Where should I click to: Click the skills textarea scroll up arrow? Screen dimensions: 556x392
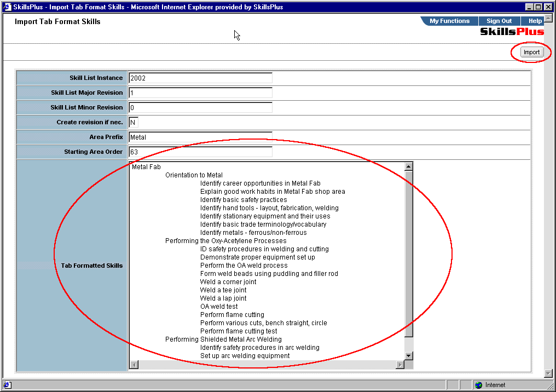(x=408, y=166)
